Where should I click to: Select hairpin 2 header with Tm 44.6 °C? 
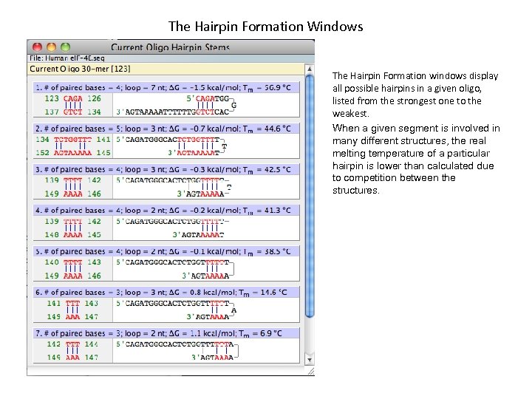[x=166, y=129]
